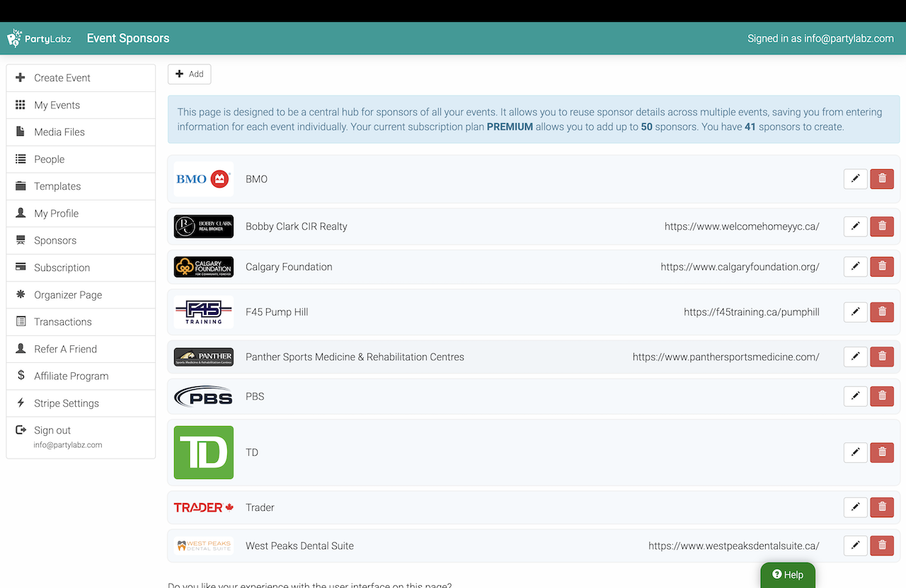The width and height of the screenshot is (906, 588).
Task: Edit Panther Sports Medicine sponsor
Action: (856, 357)
